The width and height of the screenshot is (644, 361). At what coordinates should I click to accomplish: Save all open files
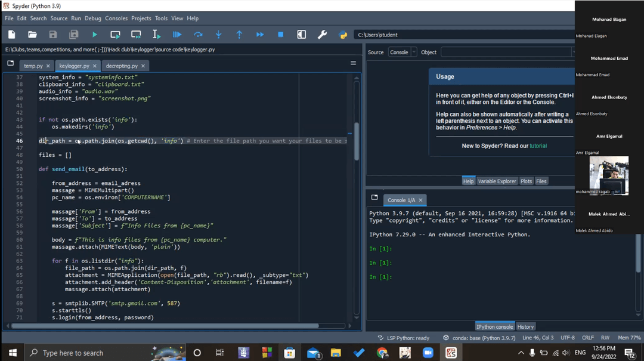(73, 35)
